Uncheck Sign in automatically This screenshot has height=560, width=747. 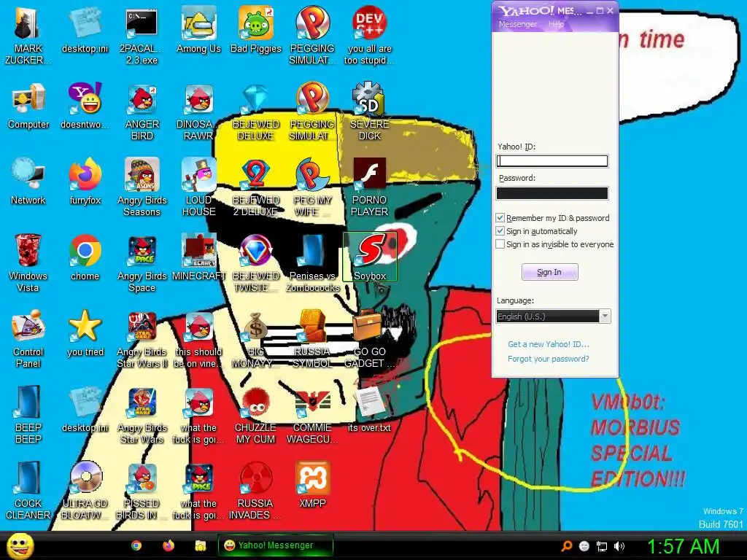(500, 231)
